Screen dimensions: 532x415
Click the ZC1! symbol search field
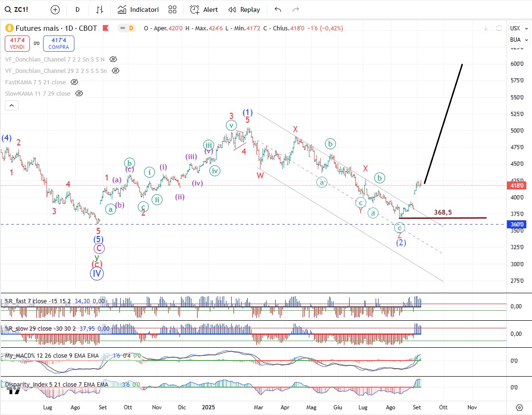click(21, 9)
